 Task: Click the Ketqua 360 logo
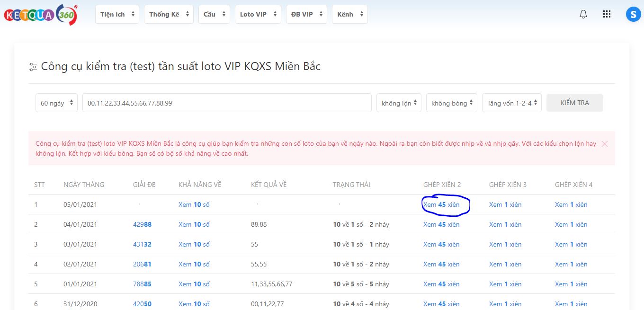pyautogui.click(x=40, y=15)
